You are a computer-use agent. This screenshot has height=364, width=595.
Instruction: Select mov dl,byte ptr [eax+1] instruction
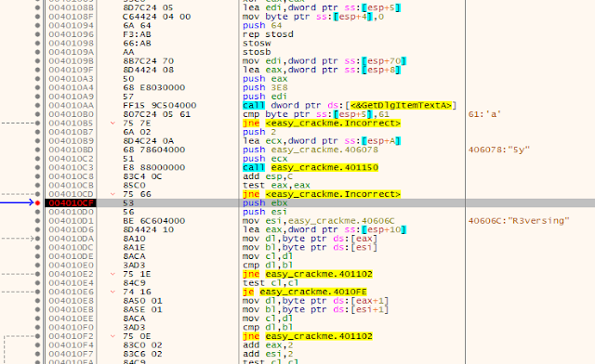[316, 301]
